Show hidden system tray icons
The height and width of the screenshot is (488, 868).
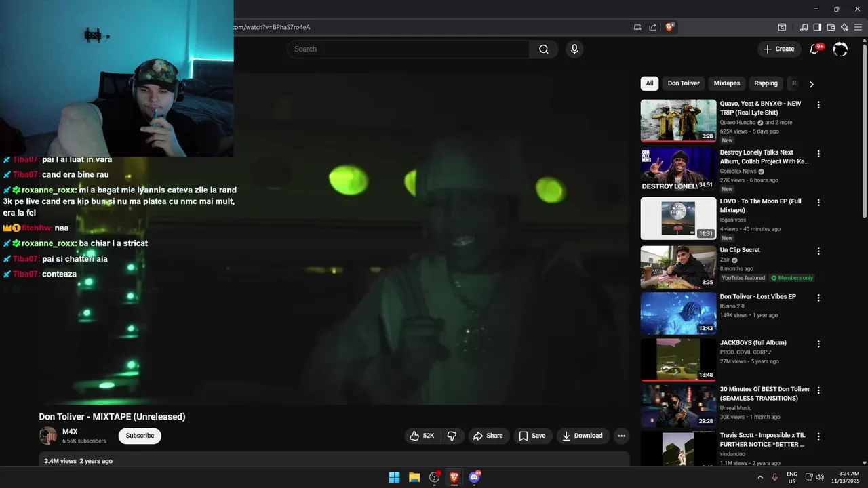tap(759, 477)
